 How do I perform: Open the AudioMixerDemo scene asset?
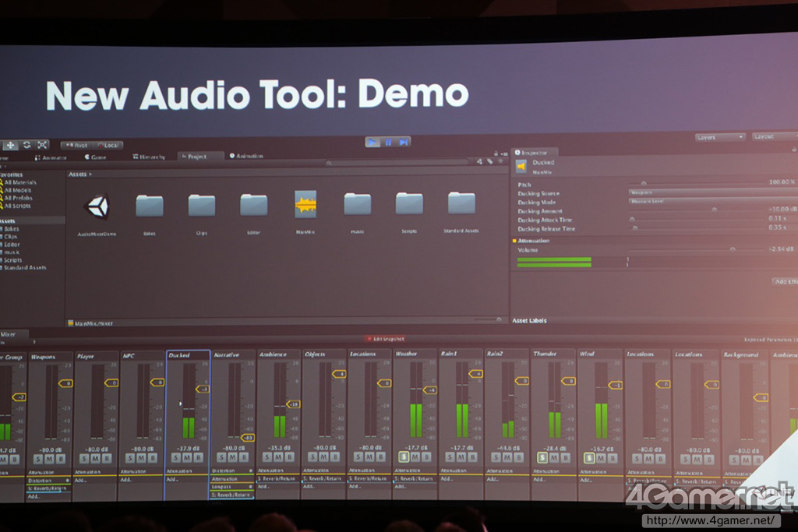(x=97, y=207)
